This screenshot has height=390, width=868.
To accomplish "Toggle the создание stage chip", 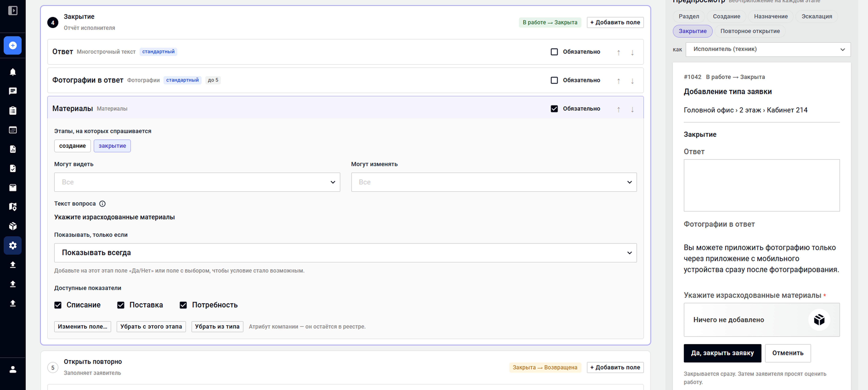I will (x=72, y=146).
